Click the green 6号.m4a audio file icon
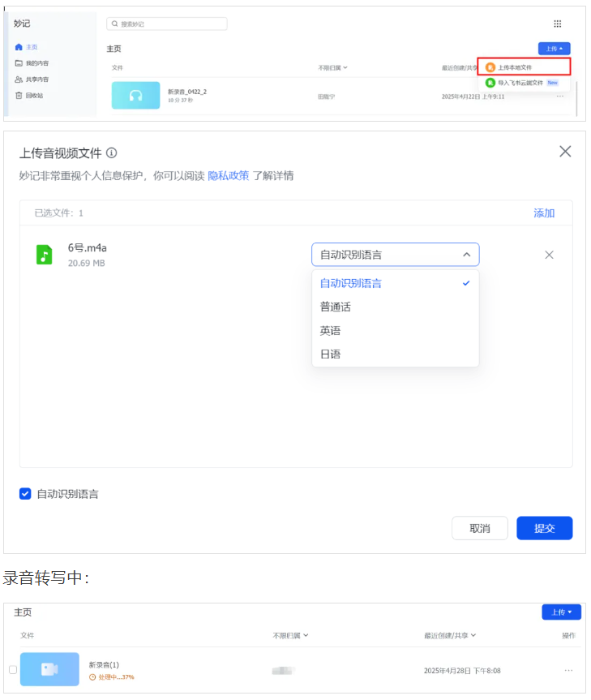Image resolution: width=591 pixels, height=700 pixels. (x=44, y=255)
